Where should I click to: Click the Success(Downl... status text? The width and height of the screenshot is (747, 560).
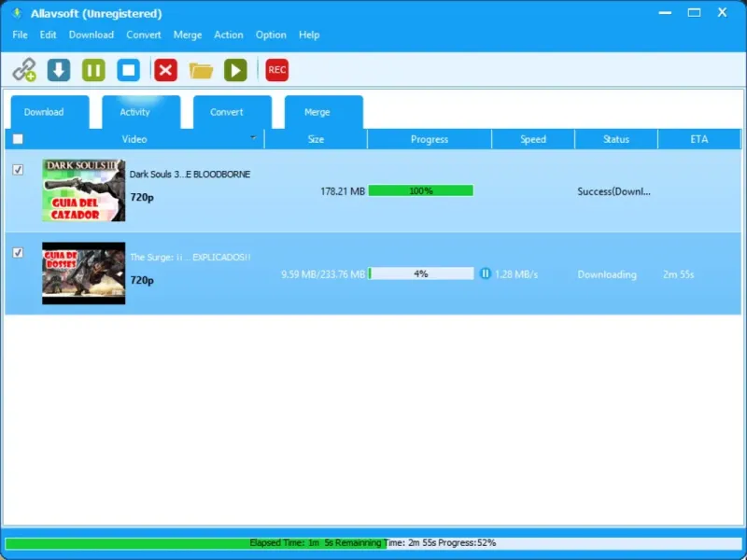point(613,191)
